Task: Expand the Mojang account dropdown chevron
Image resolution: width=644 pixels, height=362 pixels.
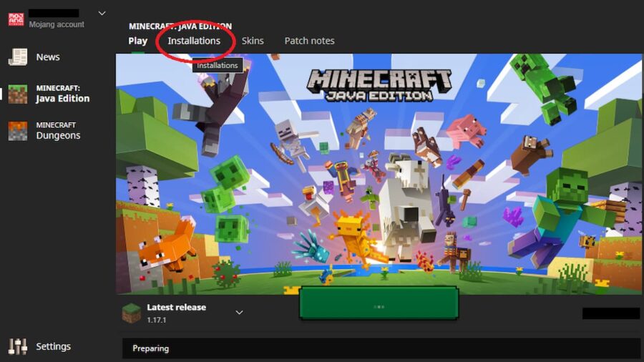Action: pyautogui.click(x=102, y=13)
